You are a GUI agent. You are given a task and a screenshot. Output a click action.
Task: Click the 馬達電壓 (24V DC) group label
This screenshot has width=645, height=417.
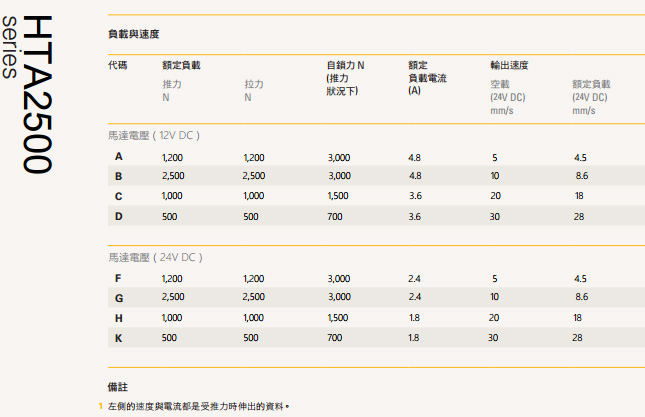coord(155,257)
